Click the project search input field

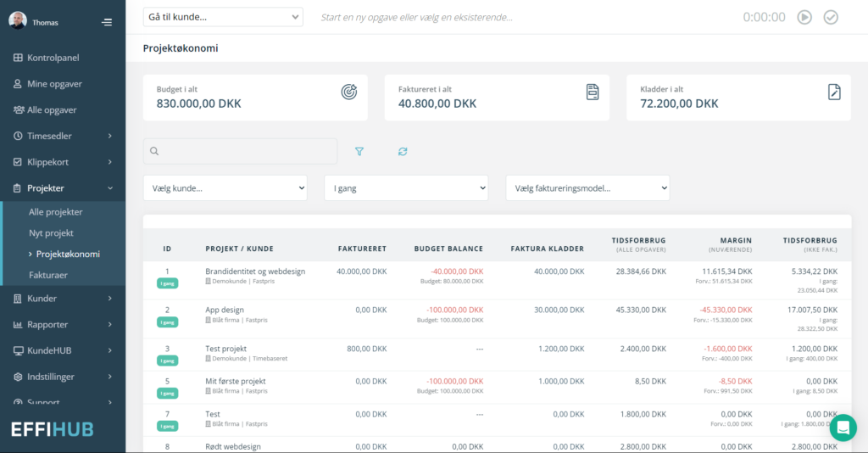point(240,152)
